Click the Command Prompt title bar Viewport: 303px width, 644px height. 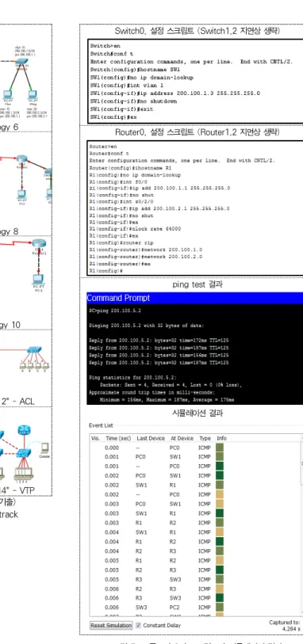coord(195,298)
